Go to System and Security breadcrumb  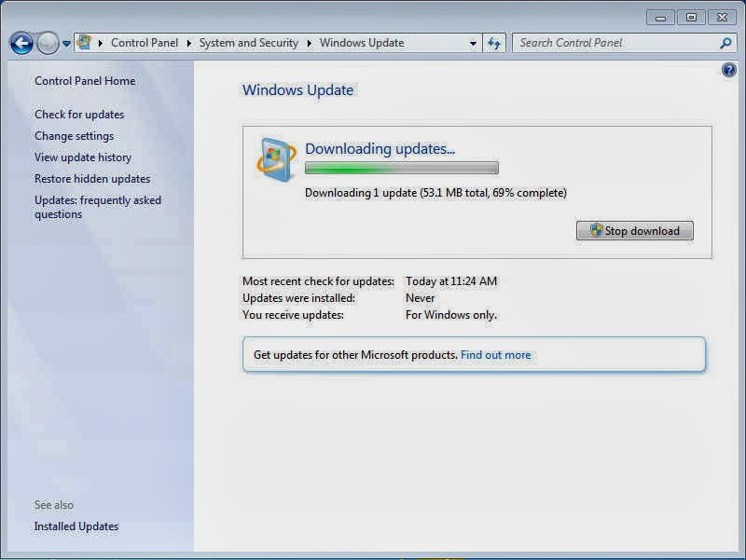[x=249, y=43]
